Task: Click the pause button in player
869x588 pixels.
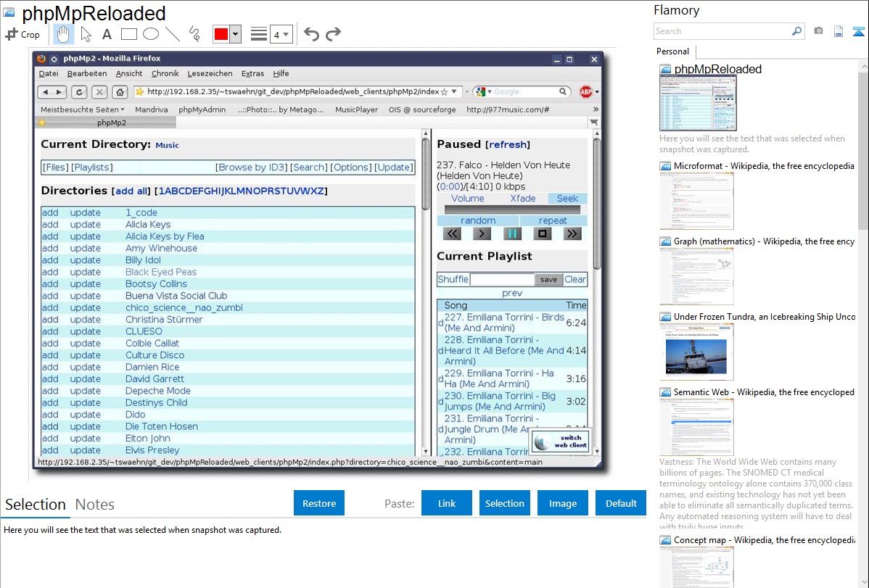Action: (x=512, y=234)
